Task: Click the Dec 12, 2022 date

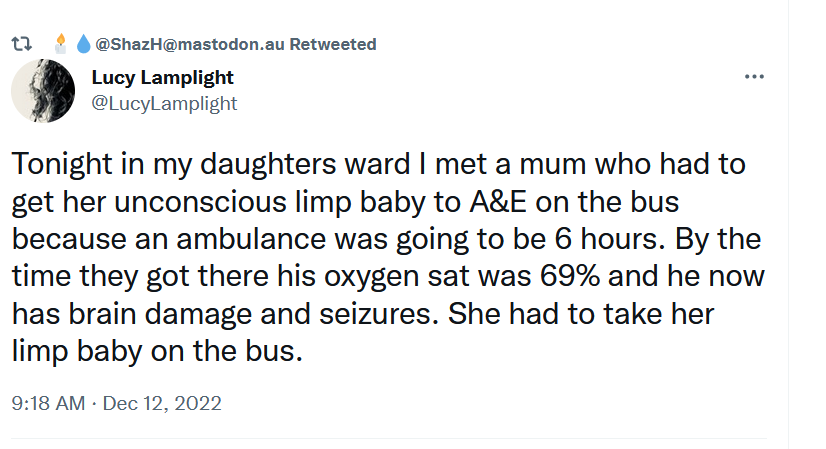Action: click(x=163, y=404)
